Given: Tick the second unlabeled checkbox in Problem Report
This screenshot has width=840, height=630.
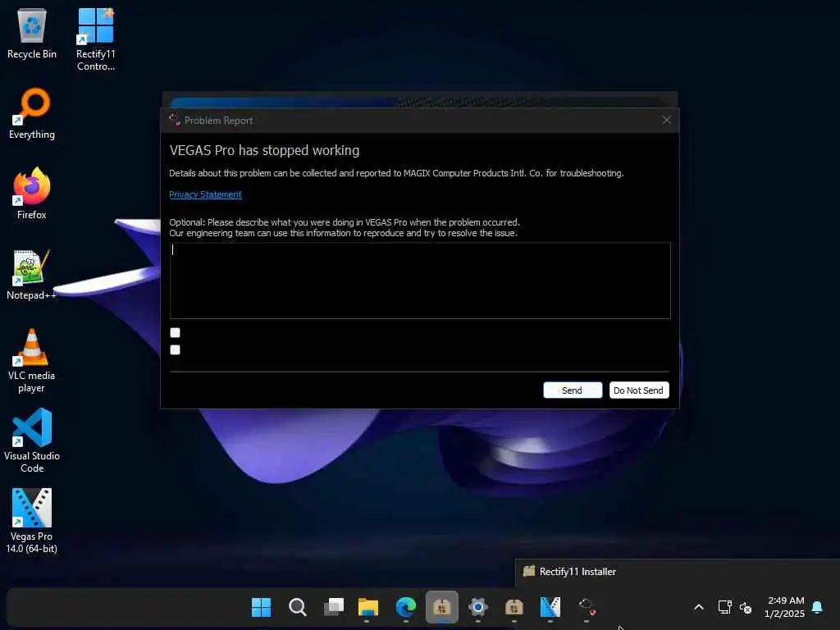Looking at the screenshot, I should click(176, 349).
